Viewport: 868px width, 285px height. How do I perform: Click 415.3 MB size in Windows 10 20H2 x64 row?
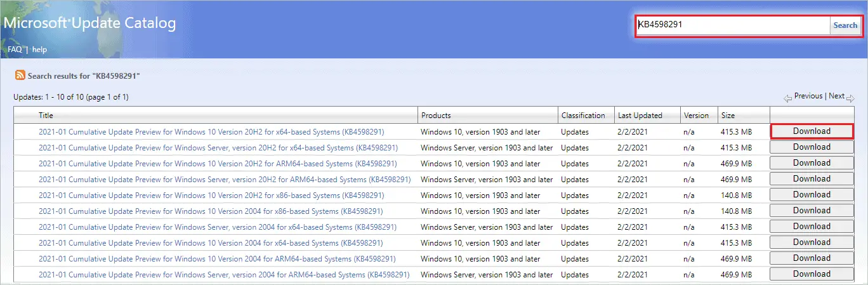pos(736,131)
